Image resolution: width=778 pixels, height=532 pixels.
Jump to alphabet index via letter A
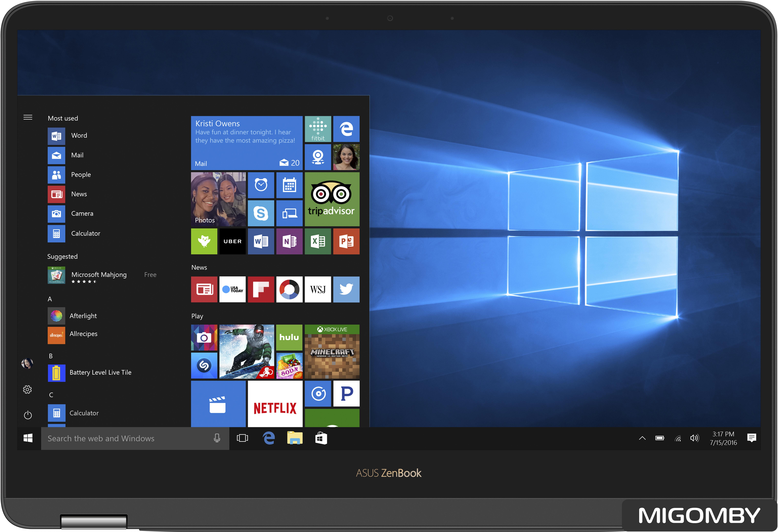(x=50, y=299)
